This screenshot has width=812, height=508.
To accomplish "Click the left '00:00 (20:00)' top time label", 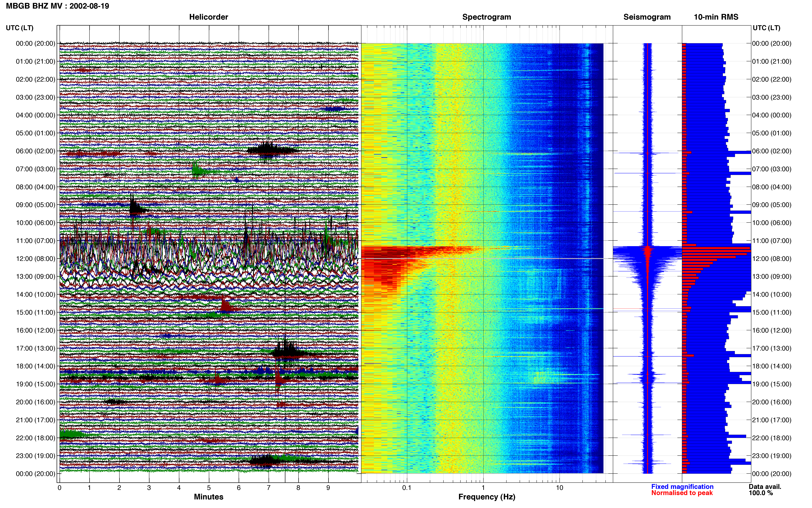I will pyautogui.click(x=36, y=43).
